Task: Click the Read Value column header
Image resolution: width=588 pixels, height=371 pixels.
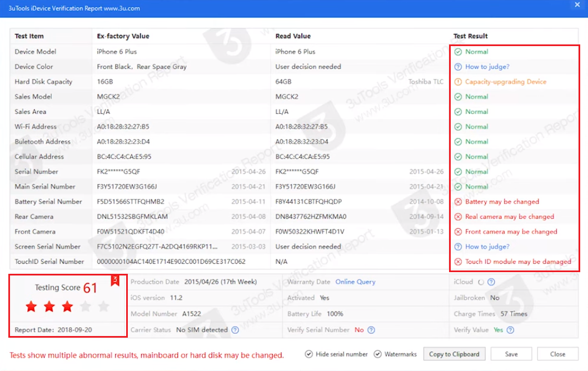Action: pos(293,36)
